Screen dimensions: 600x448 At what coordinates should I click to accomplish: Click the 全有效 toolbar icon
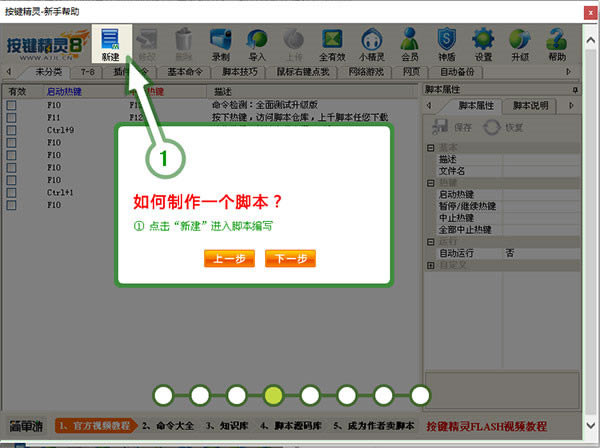point(332,44)
